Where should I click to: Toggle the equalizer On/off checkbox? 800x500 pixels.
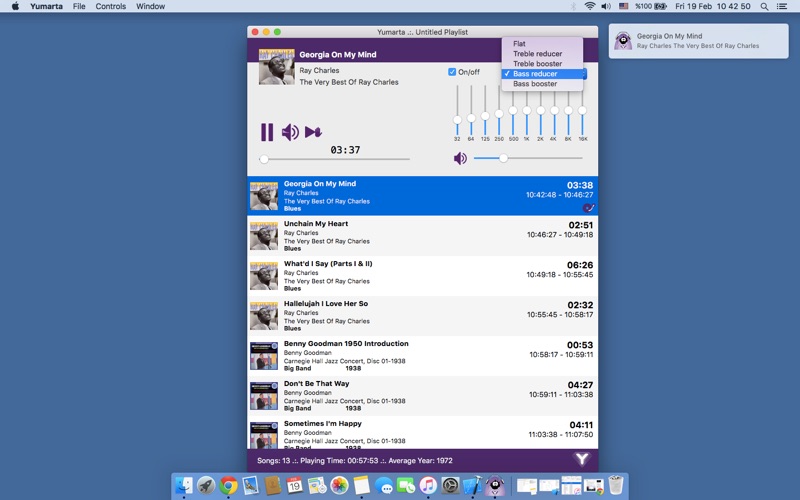(452, 72)
